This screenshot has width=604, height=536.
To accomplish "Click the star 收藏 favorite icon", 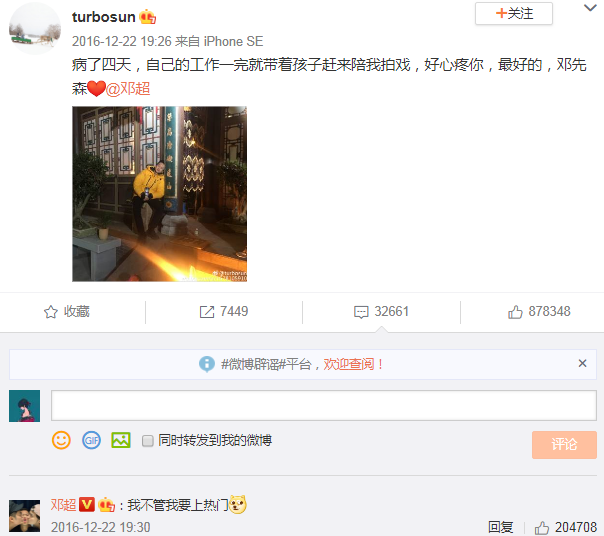I will coord(67,312).
